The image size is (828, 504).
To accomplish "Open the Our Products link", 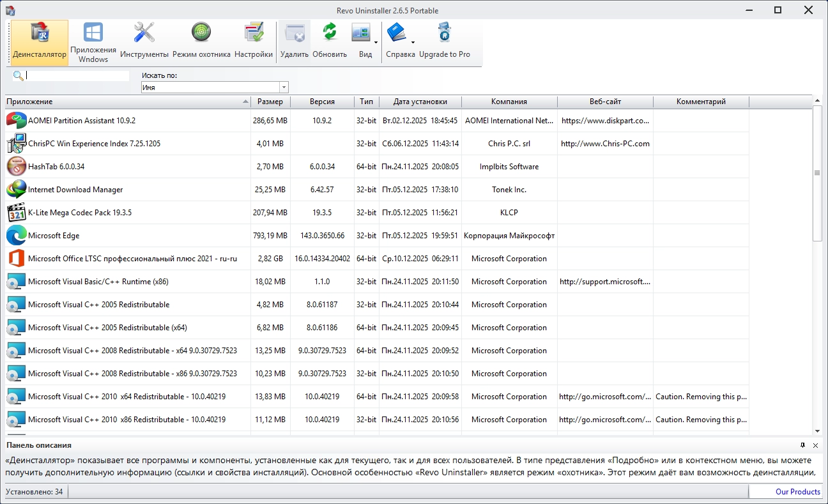I will tap(797, 492).
